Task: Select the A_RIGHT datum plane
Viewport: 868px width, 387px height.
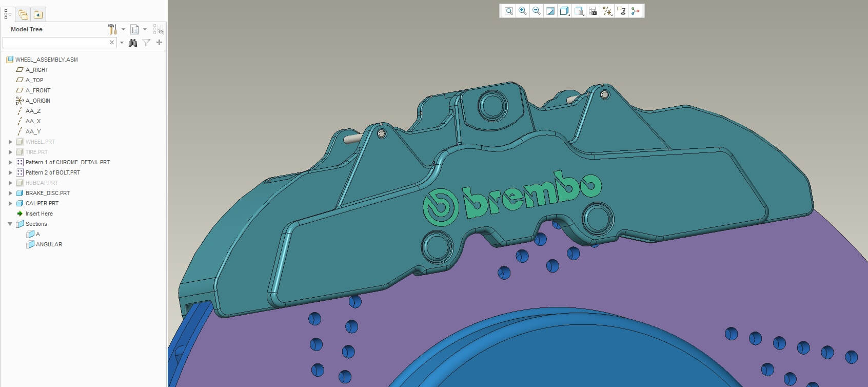Action: (x=37, y=70)
